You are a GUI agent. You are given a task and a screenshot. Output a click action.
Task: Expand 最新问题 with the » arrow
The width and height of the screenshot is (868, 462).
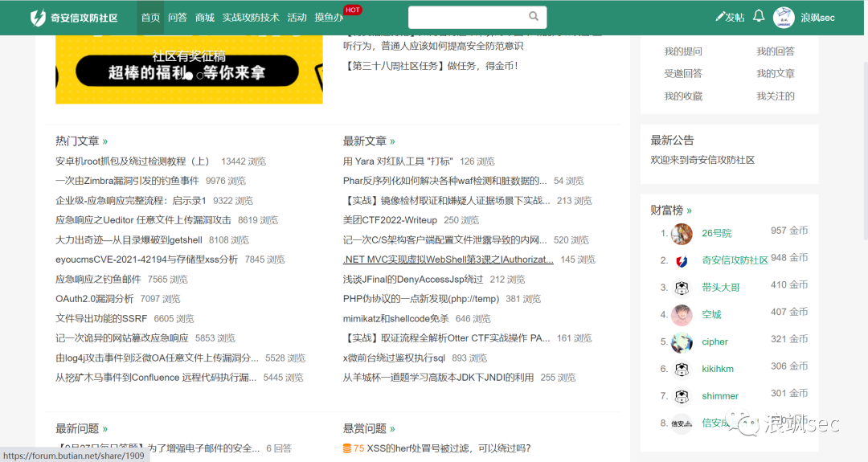(105, 429)
